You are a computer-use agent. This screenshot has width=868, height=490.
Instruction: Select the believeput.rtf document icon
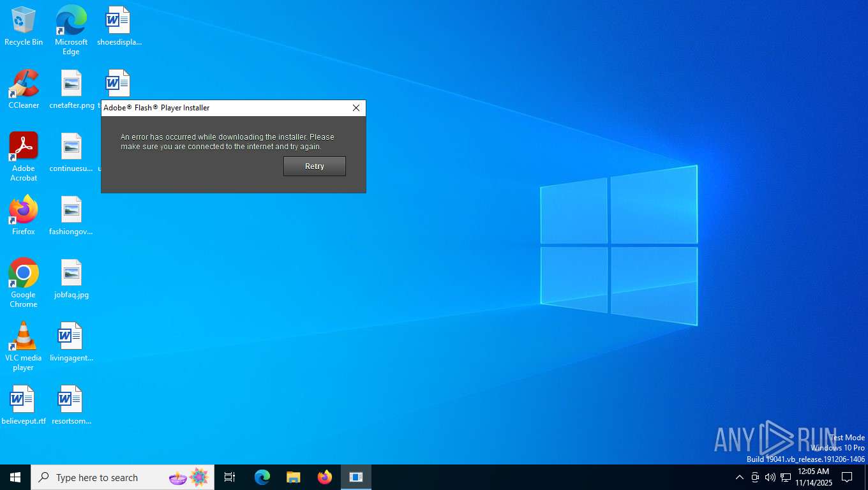point(24,405)
